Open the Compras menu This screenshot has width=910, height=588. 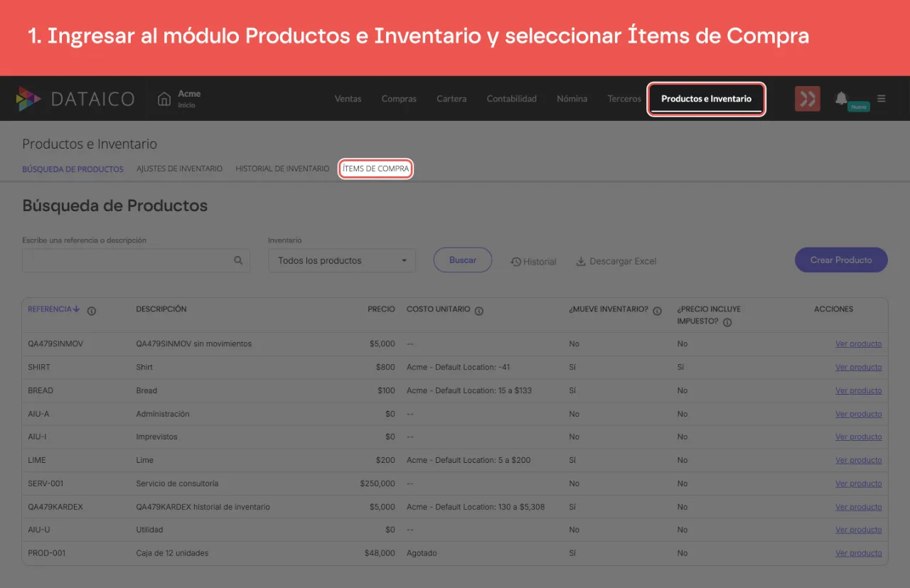399,99
